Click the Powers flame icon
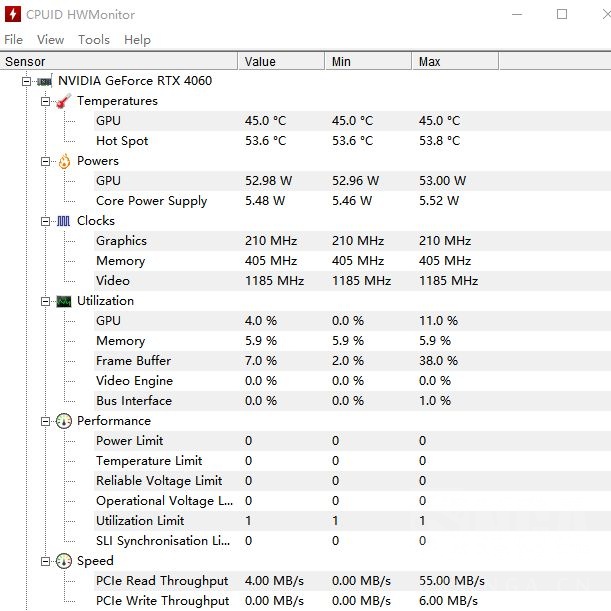611x611 pixels. click(63, 161)
